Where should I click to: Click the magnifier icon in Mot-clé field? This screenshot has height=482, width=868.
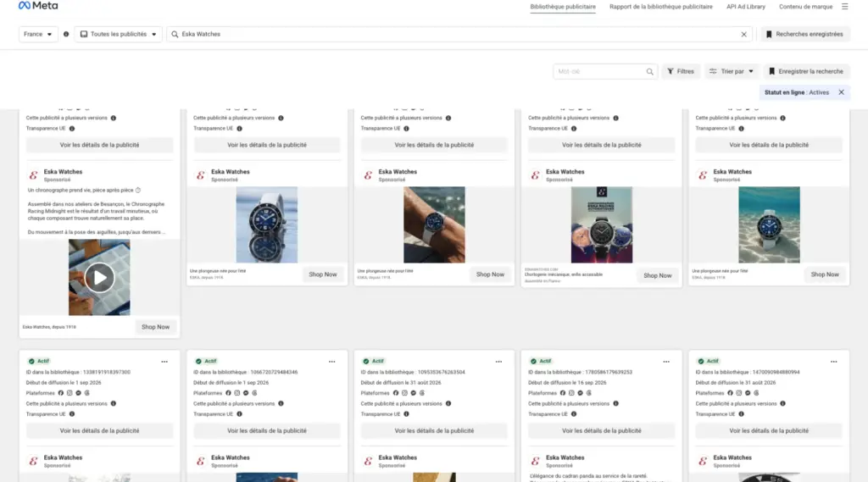tap(649, 71)
